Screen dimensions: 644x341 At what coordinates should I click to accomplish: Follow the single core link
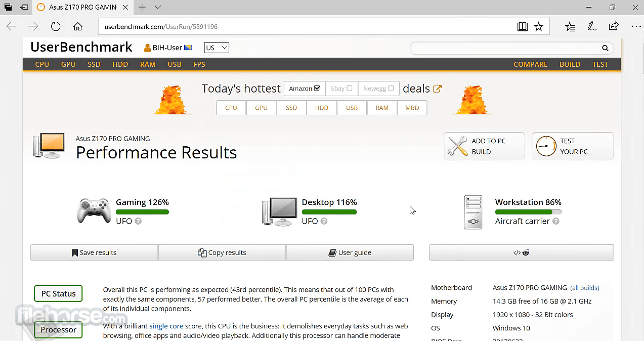[166, 326]
